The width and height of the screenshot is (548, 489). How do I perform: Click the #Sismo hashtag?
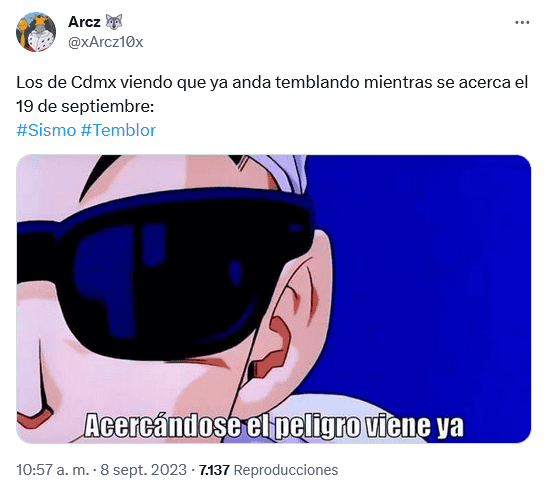tap(46, 130)
